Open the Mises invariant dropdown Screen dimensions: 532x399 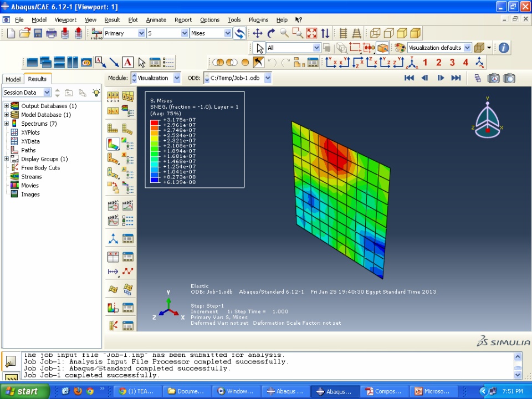pos(228,33)
